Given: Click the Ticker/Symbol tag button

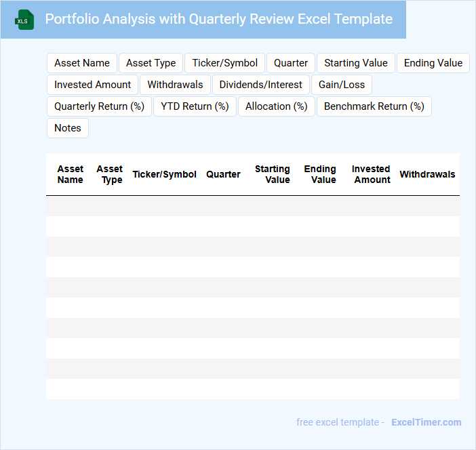Looking at the screenshot, I should pyautogui.click(x=224, y=63).
